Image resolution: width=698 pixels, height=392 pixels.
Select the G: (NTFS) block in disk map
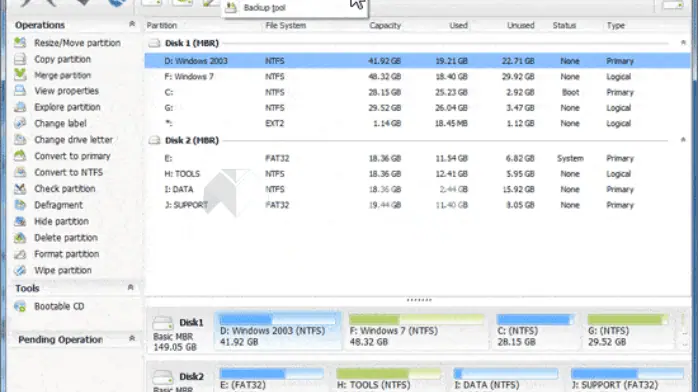pyautogui.click(x=628, y=331)
